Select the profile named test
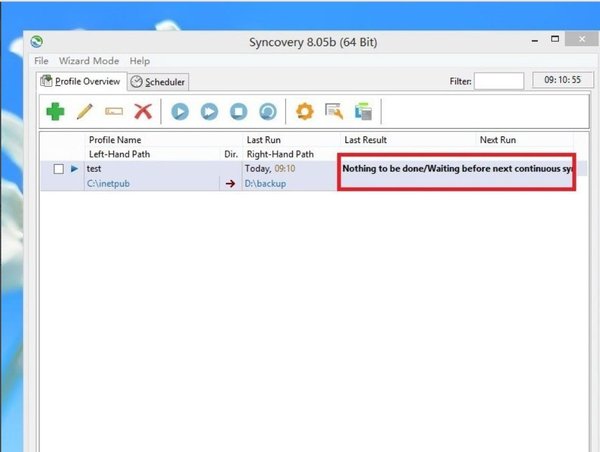This screenshot has width=600, height=452. tap(94, 168)
